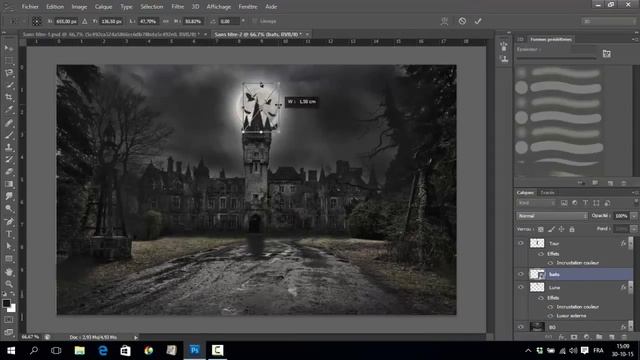Open the Calque menu
The image size is (640, 360).
103,7
